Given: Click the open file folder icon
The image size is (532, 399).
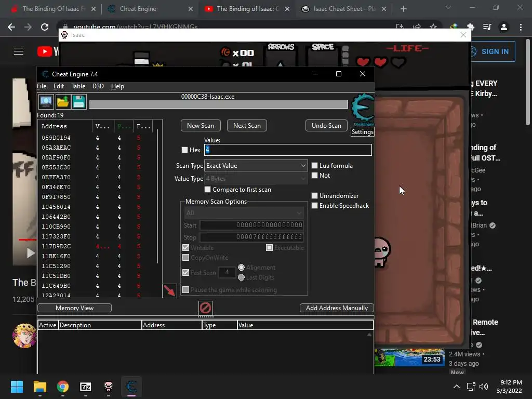Looking at the screenshot, I should click(x=62, y=101).
